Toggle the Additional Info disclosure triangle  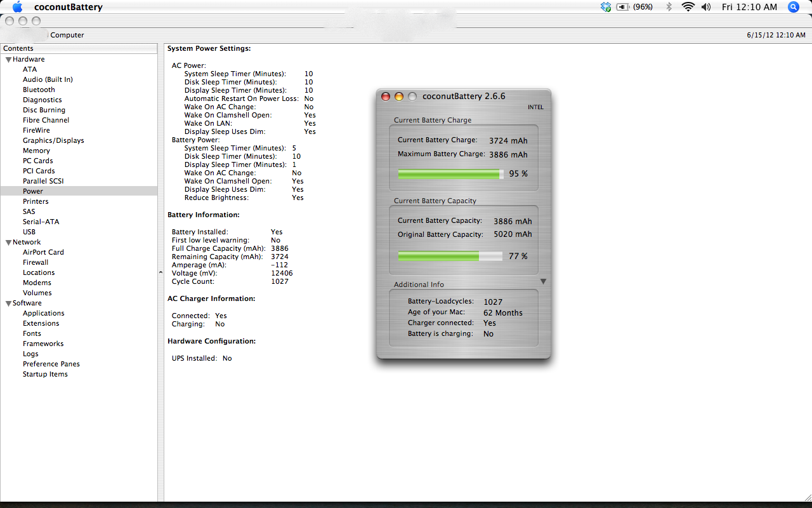point(543,281)
